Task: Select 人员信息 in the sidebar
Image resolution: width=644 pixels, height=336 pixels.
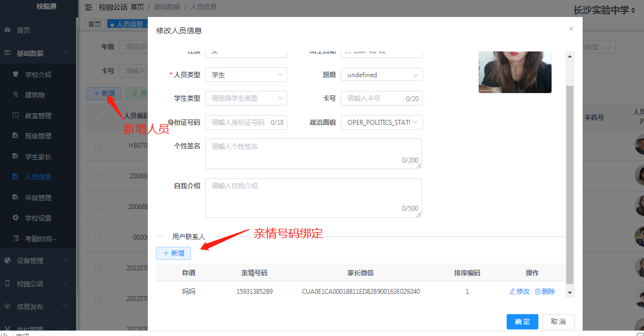Action: (x=38, y=177)
